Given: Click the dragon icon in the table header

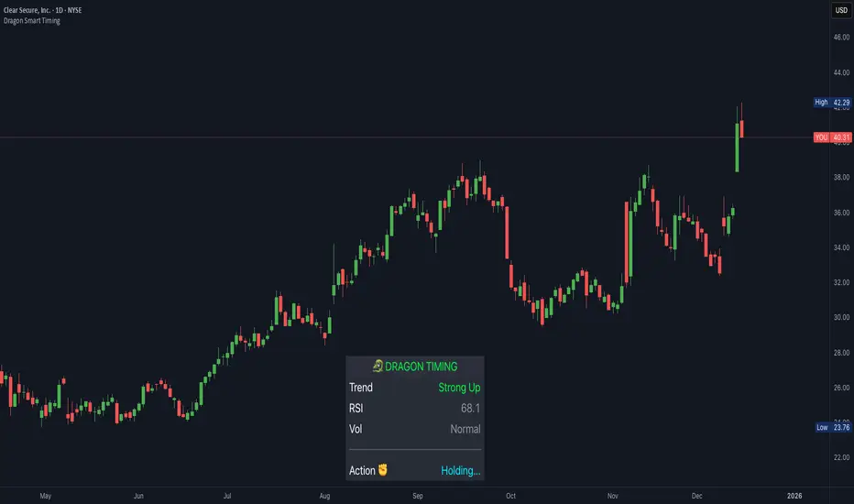Looking at the screenshot, I should pyautogui.click(x=378, y=367).
